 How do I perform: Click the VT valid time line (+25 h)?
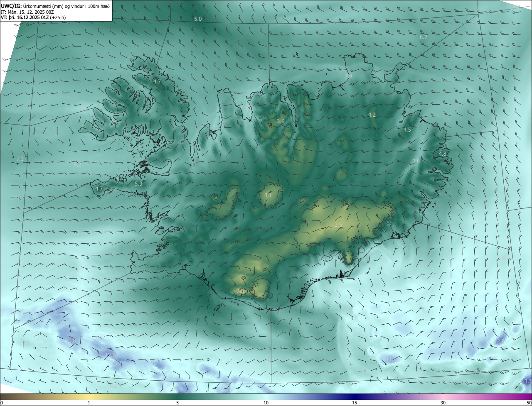33,17
